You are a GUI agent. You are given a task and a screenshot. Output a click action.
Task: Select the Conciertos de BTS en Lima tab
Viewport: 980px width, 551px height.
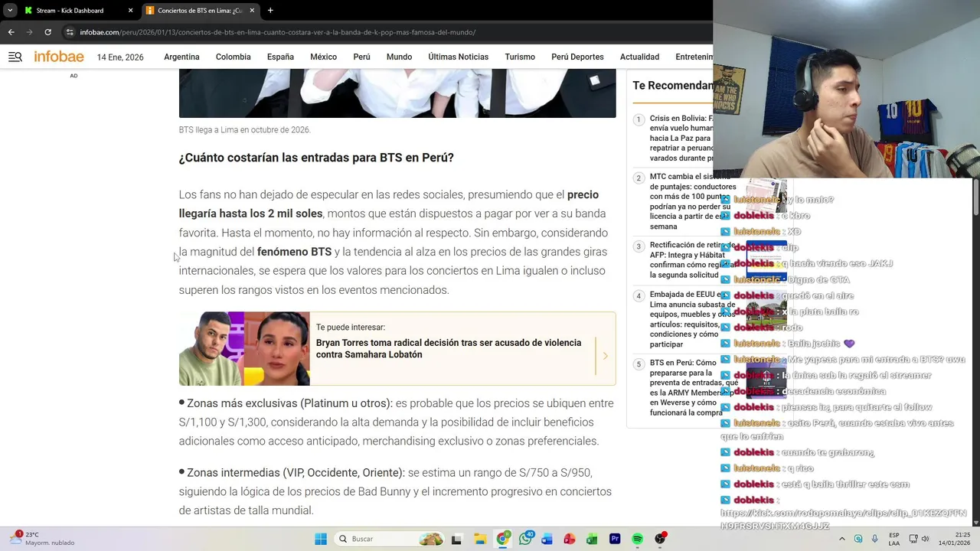tap(199, 11)
